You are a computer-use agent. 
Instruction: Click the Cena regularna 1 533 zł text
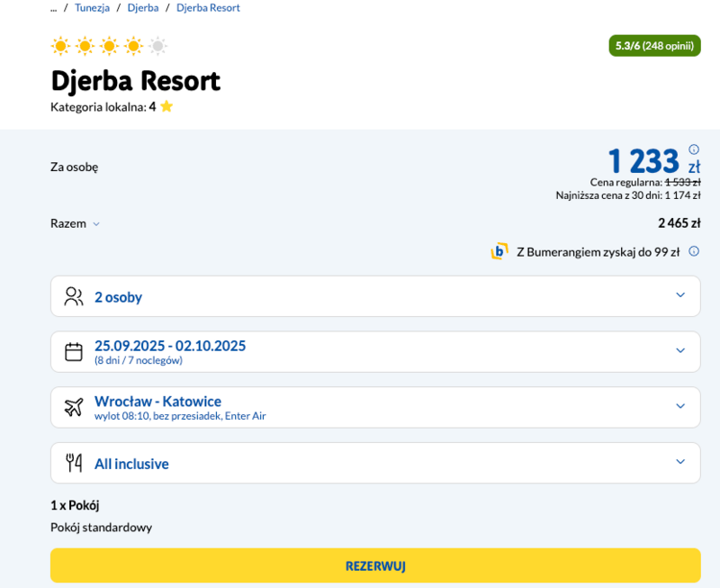tap(645, 183)
